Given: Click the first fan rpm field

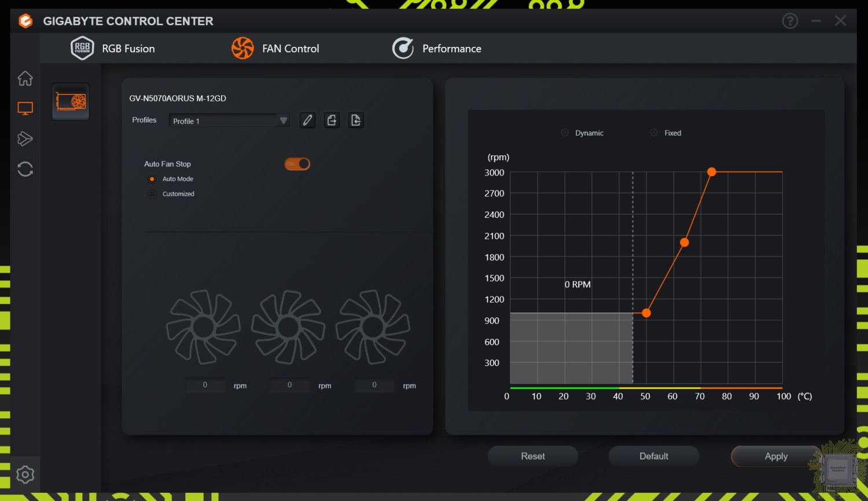Looking at the screenshot, I should (205, 385).
